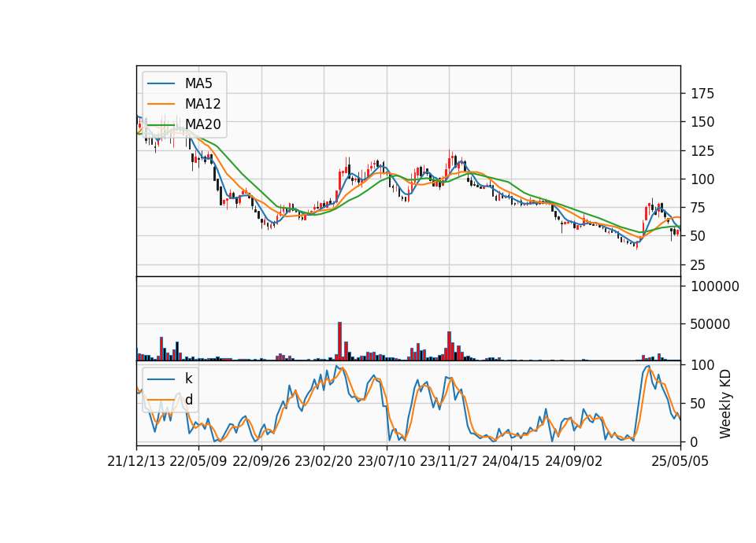Click the 75 price axis label

(x=699, y=208)
